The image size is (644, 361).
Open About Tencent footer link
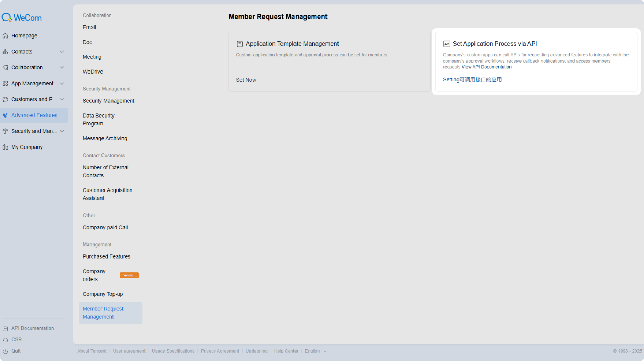coord(92,351)
